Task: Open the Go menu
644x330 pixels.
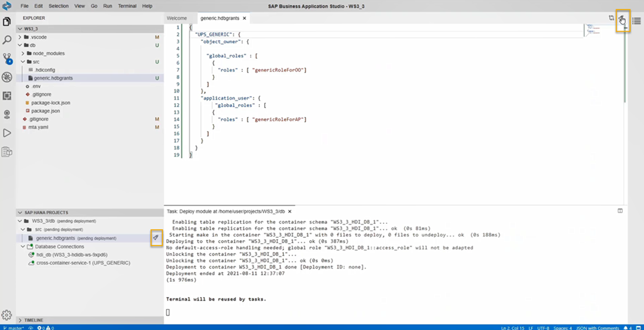Action: point(94,6)
